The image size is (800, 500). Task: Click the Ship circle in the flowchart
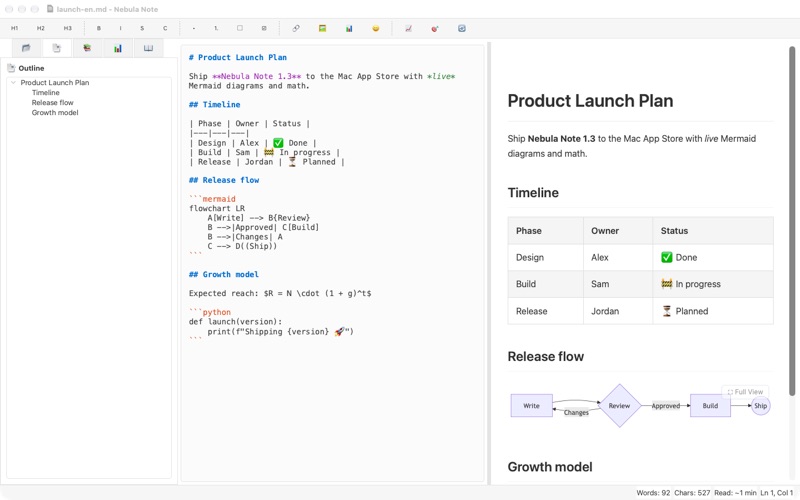[x=761, y=406]
